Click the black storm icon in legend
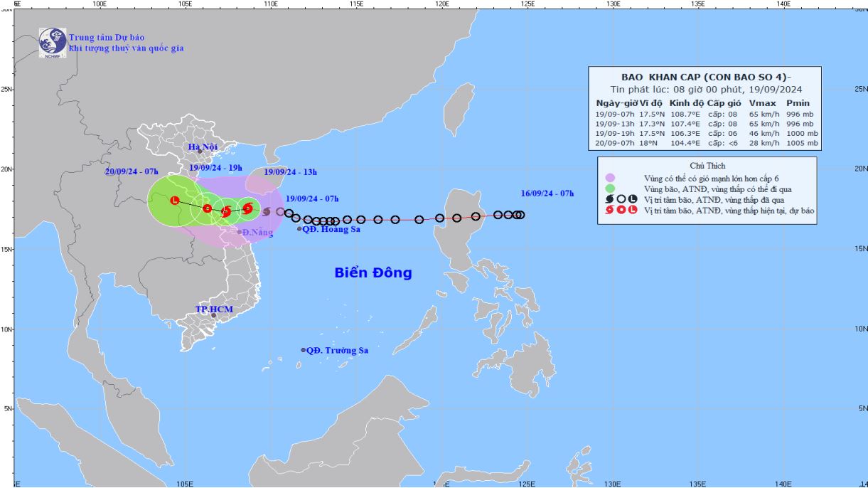Image resolution: width=868 pixels, height=488 pixels. 609,200
